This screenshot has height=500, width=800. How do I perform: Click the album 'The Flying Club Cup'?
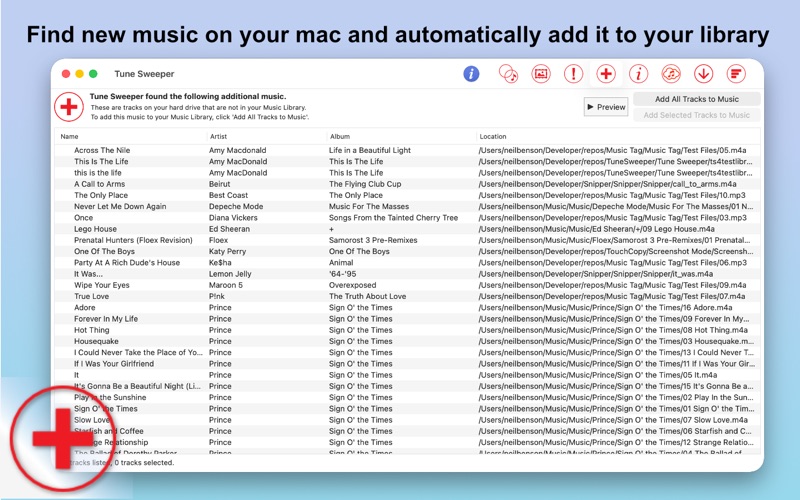(x=365, y=184)
